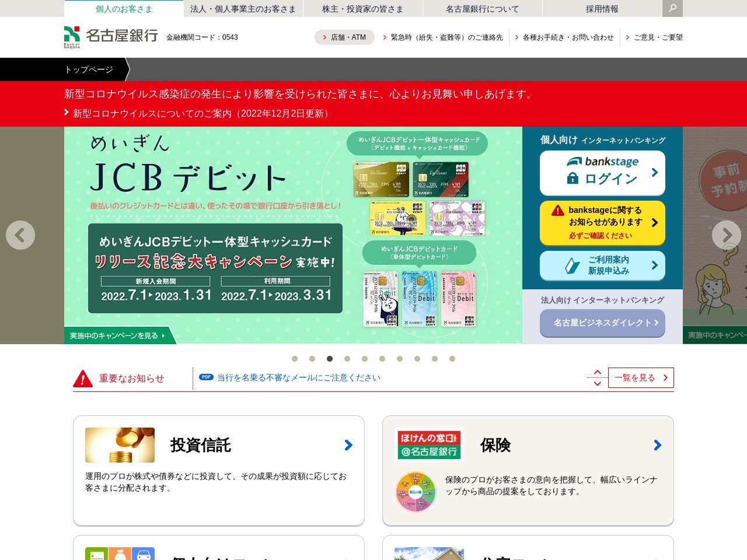Advance to next carousel slide
This screenshot has height=560, width=747.
pyautogui.click(x=727, y=235)
